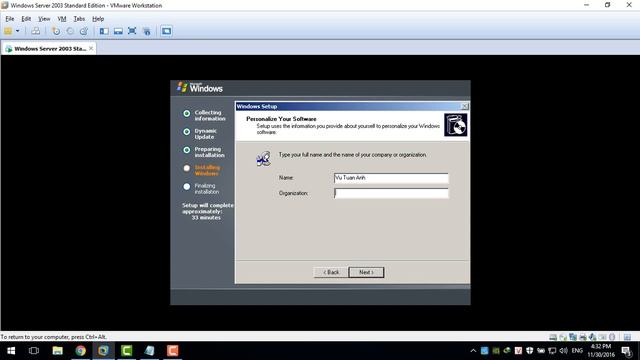
Task: Minimize the VMware Workstation window
Action: point(586,5)
